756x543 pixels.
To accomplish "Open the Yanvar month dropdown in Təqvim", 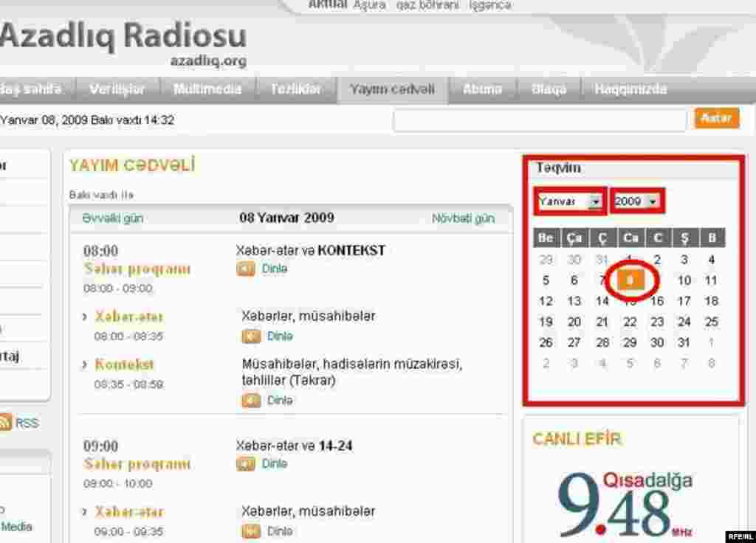I will (x=597, y=201).
